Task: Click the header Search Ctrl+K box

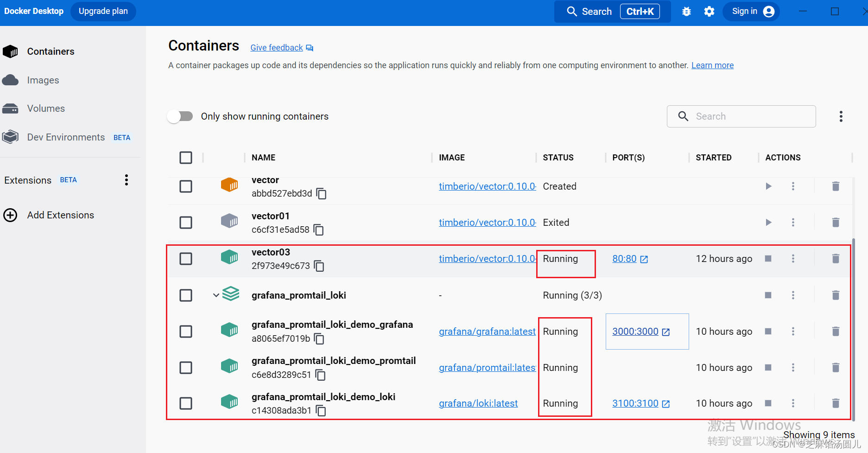Action: [x=612, y=12]
